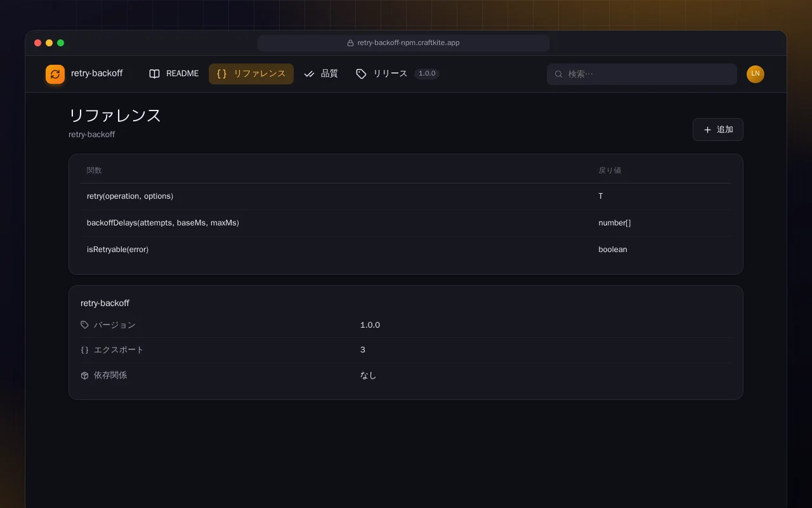Image resolution: width=812 pixels, height=508 pixels.
Task: Open the リリース tab
Action: point(397,74)
